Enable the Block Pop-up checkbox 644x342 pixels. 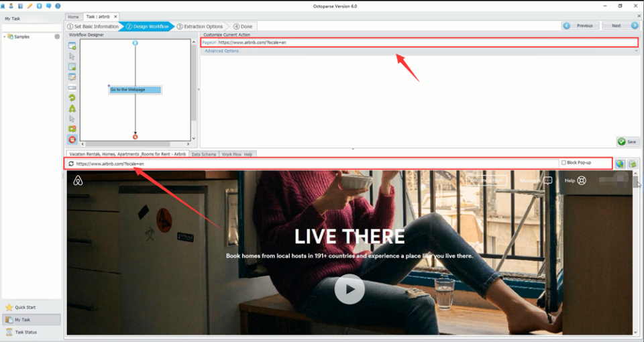click(563, 163)
